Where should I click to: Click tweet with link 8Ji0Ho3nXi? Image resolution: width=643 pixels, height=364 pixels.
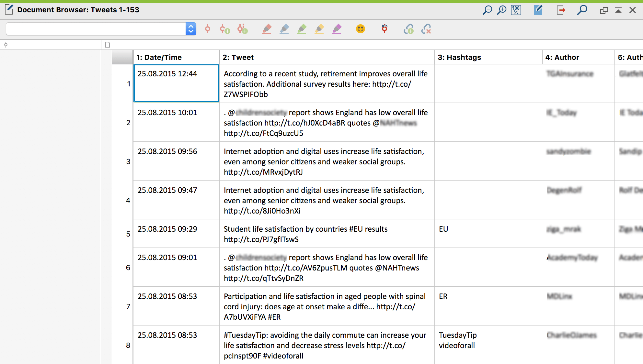pyautogui.click(x=327, y=200)
